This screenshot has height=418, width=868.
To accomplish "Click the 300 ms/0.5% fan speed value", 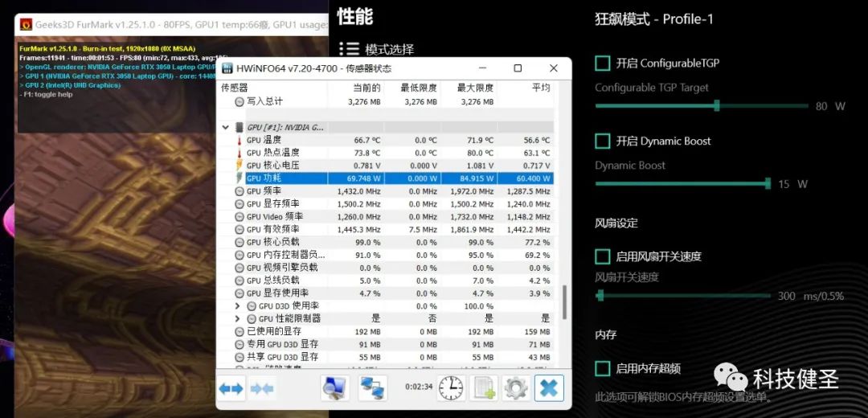I will click(811, 296).
